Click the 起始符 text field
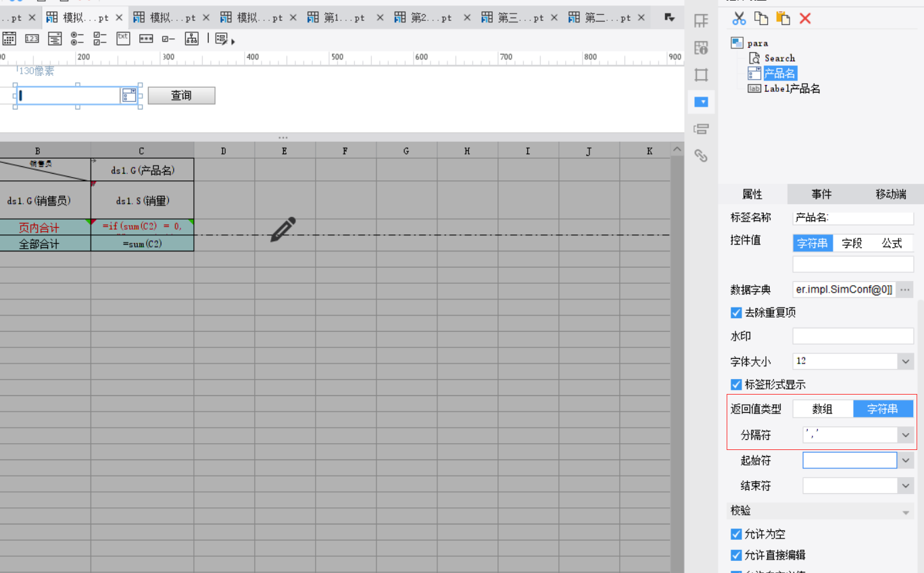The image size is (924, 573). coord(850,461)
